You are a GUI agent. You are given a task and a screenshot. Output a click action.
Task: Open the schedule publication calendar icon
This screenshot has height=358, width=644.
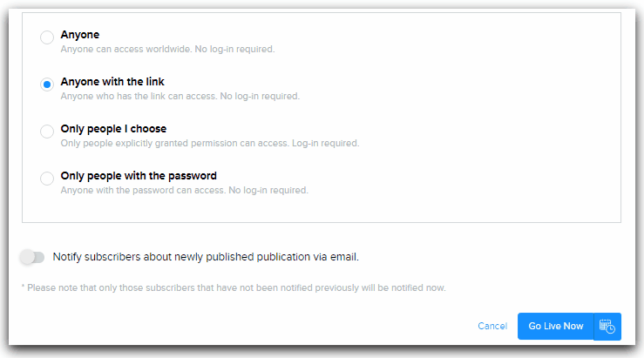pyautogui.click(x=607, y=326)
